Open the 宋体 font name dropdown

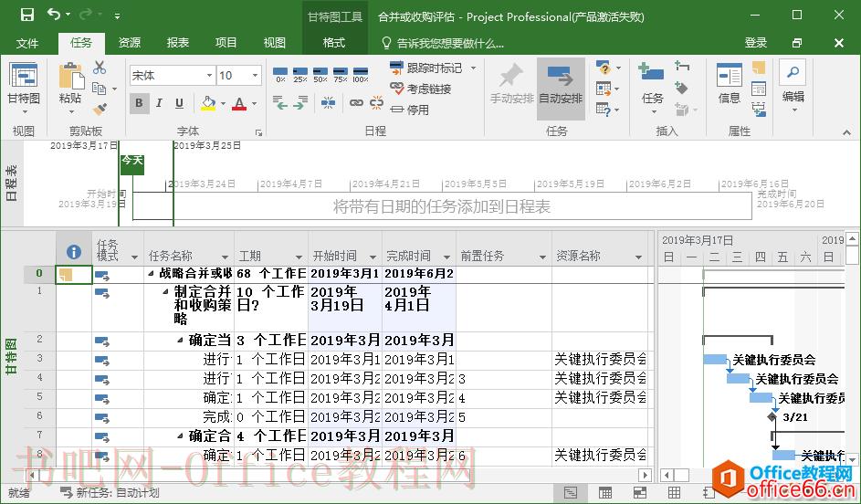coord(209,75)
